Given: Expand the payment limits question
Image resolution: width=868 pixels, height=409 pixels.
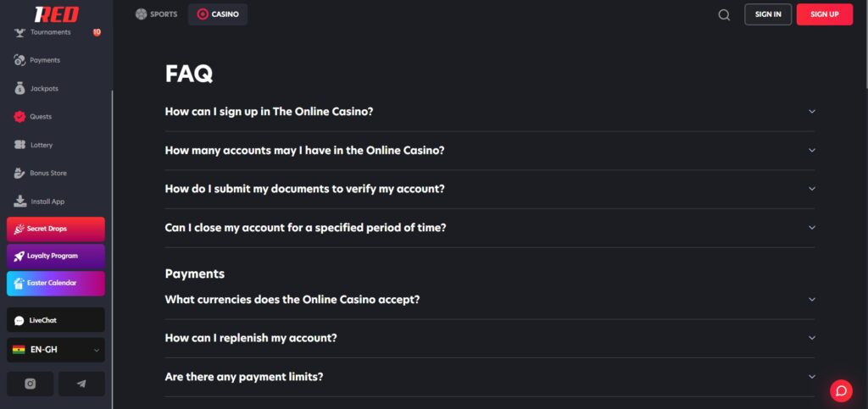Looking at the screenshot, I should [x=811, y=377].
